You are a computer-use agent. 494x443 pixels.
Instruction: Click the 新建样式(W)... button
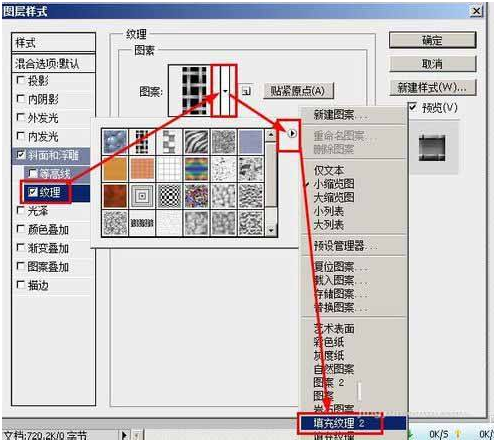coord(433,88)
